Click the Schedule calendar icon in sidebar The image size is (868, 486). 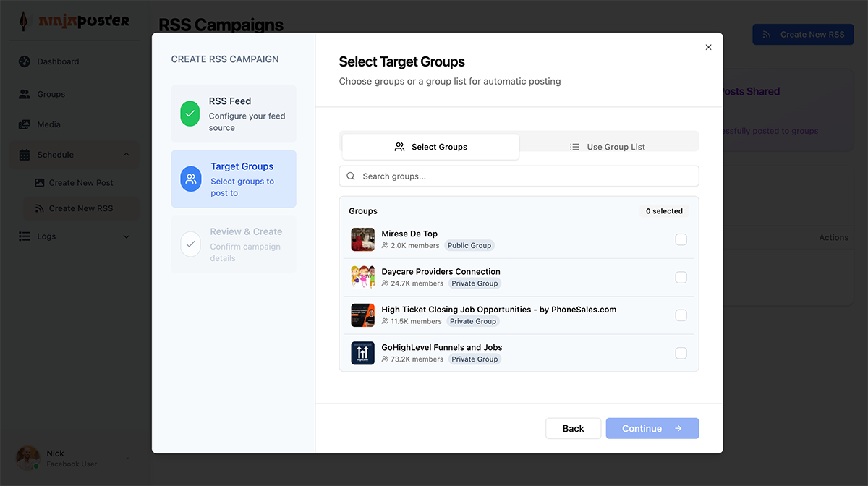click(25, 155)
